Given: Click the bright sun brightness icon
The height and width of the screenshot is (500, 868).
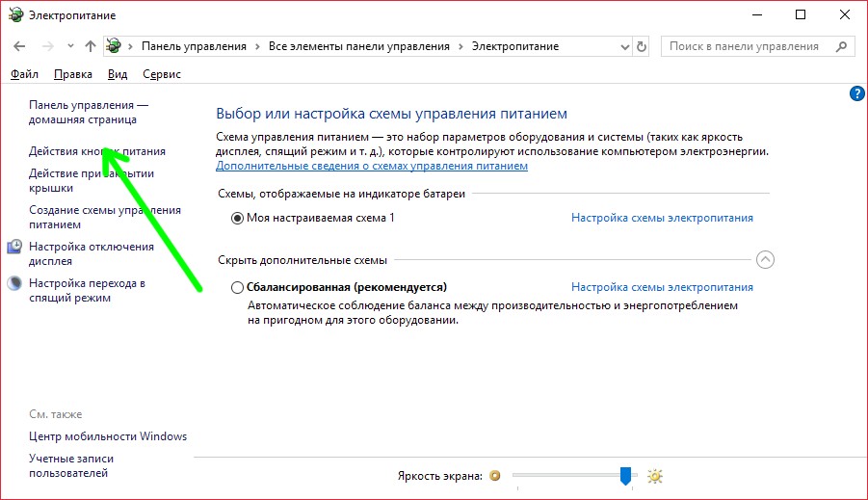Looking at the screenshot, I should (x=655, y=476).
